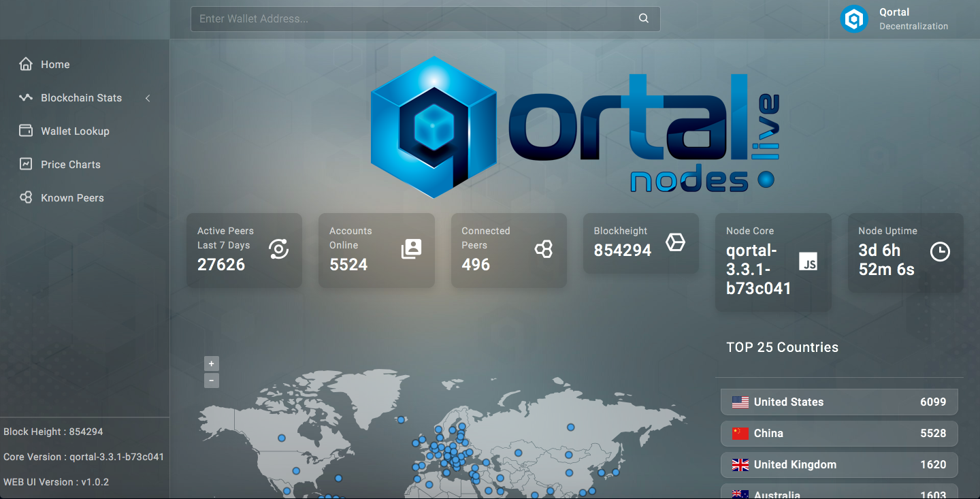Click the sidebar Block Height : 854294 text

pyautogui.click(x=53, y=432)
